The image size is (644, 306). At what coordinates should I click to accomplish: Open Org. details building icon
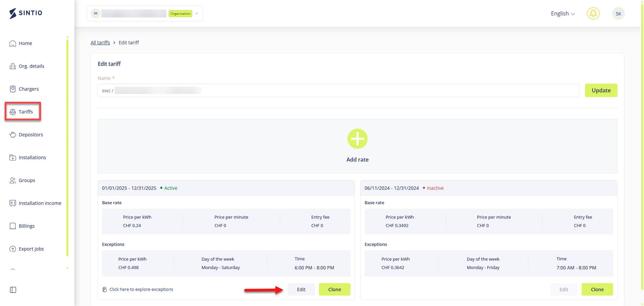(x=13, y=66)
